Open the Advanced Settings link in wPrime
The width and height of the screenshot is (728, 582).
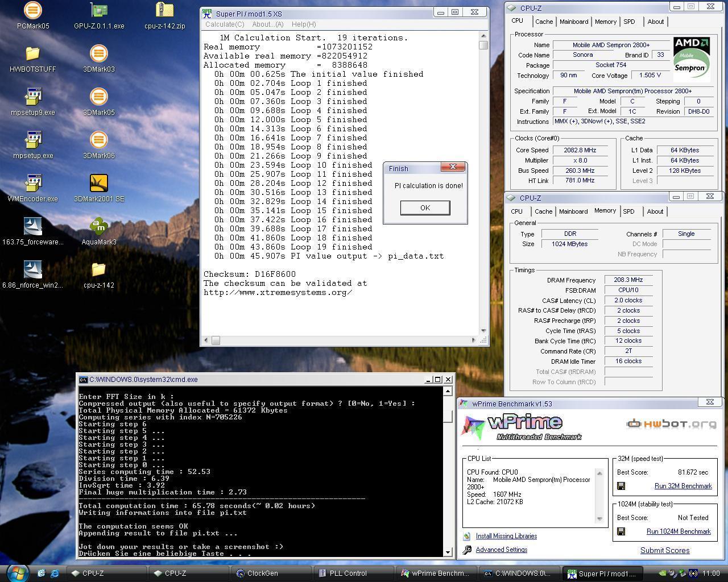tap(502, 550)
